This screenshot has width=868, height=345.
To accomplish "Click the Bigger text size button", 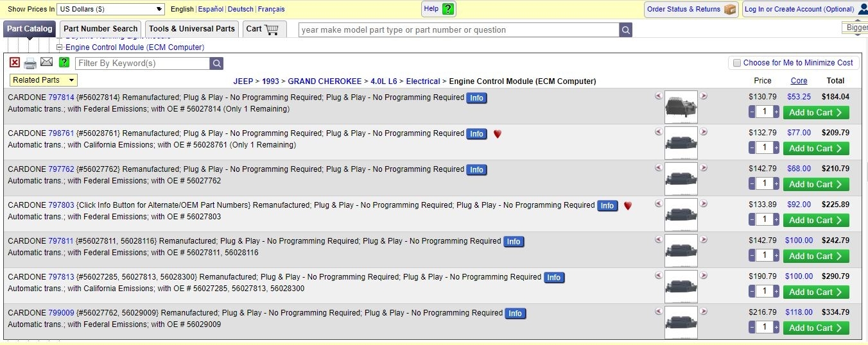I will click(x=856, y=28).
